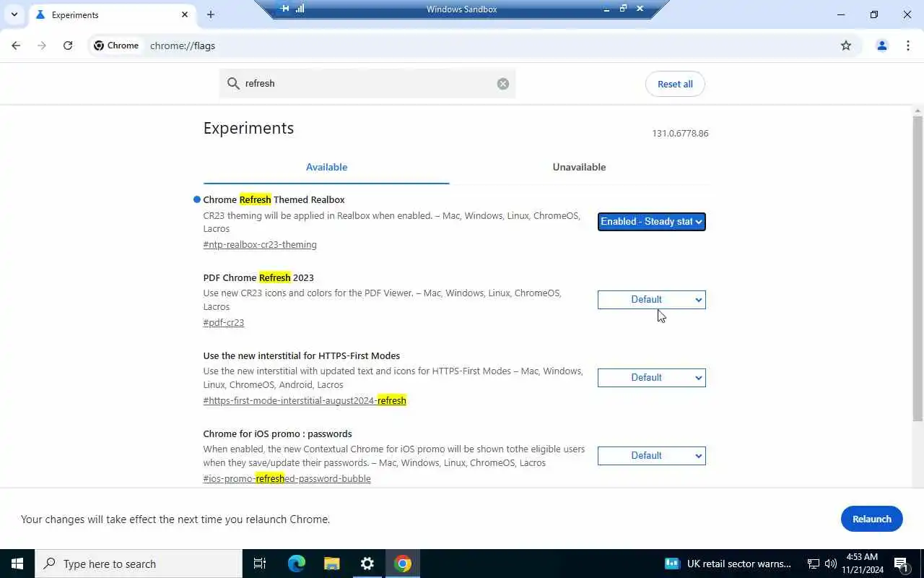Image resolution: width=924 pixels, height=578 pixels.
Task: Click the Relaunch button
Action: pyautogui.click(x=872, y=519)
